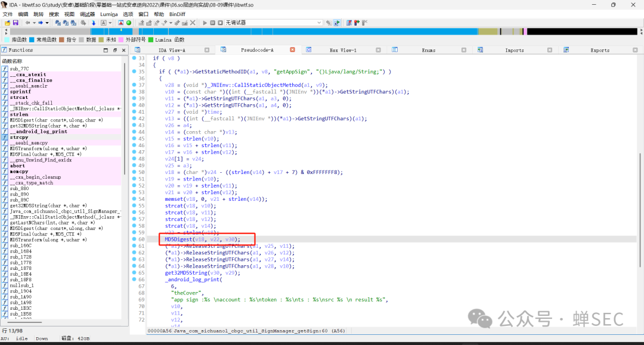Float the Functions panel window

[114, 50]
